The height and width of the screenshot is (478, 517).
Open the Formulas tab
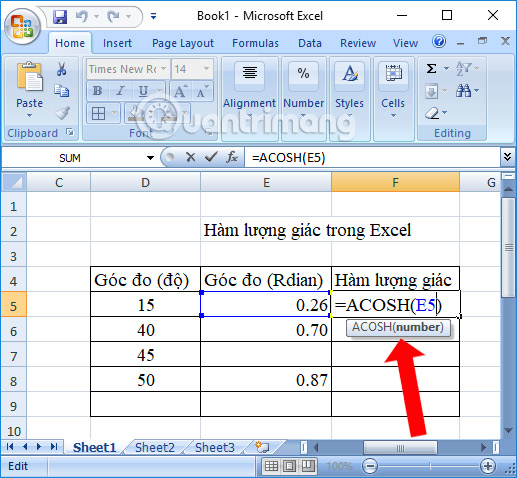(255, 43)
